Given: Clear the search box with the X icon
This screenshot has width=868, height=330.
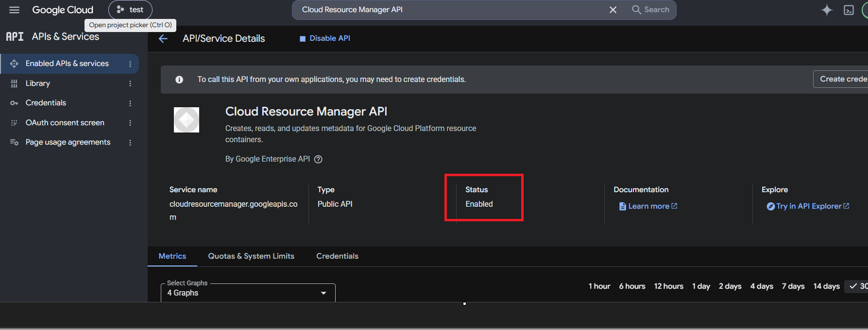Looking at the screenshot, I should click(x=613, y=10).
